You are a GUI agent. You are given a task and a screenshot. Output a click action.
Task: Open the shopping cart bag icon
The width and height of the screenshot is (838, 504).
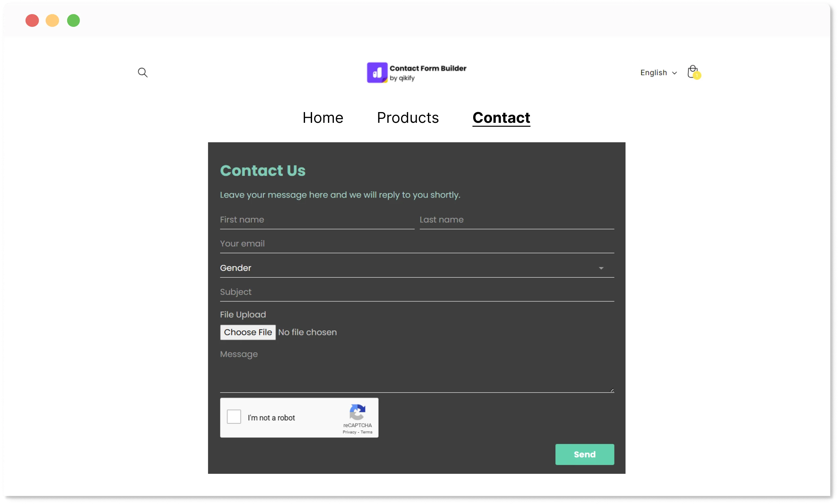click(x=693, y=72)
